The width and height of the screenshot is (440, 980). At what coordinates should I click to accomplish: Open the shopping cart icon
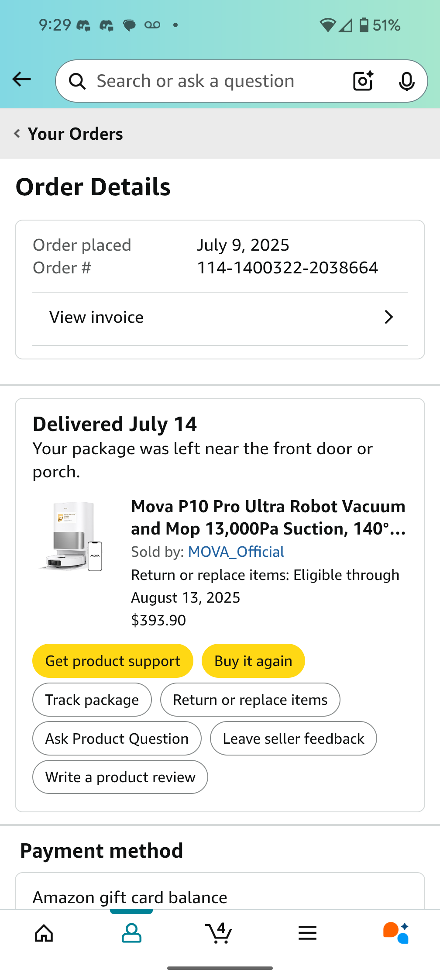[219, 933]
